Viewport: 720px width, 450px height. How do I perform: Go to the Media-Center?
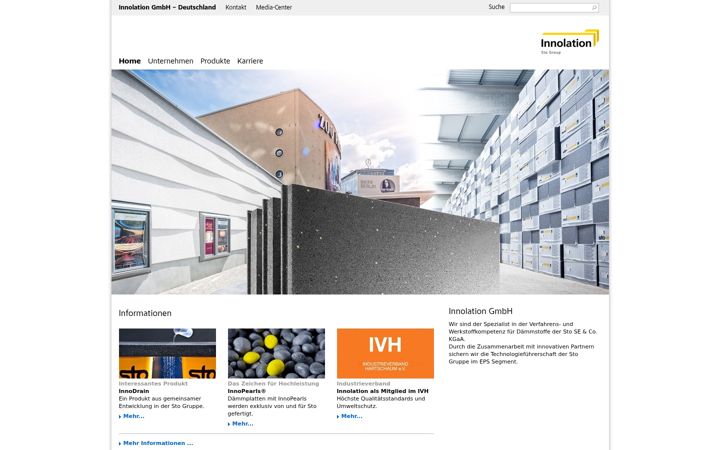coord(274,7)
